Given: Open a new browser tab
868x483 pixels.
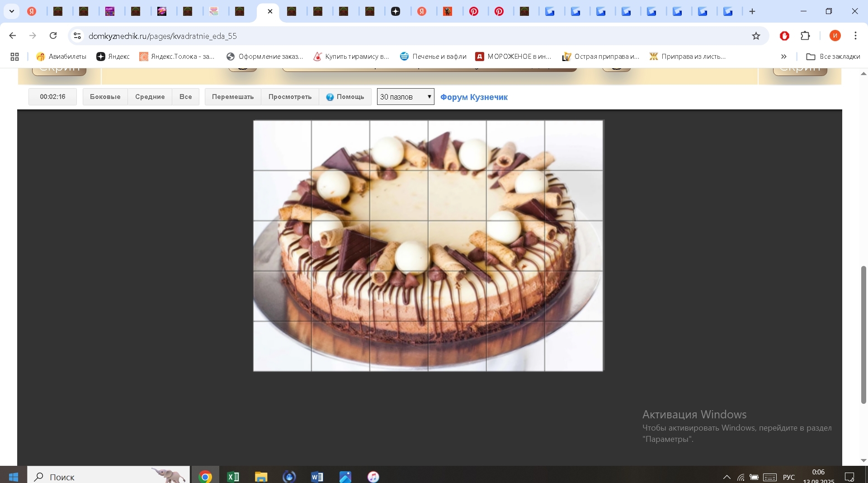Looking at the screenshot, I should tap(752, 11).
